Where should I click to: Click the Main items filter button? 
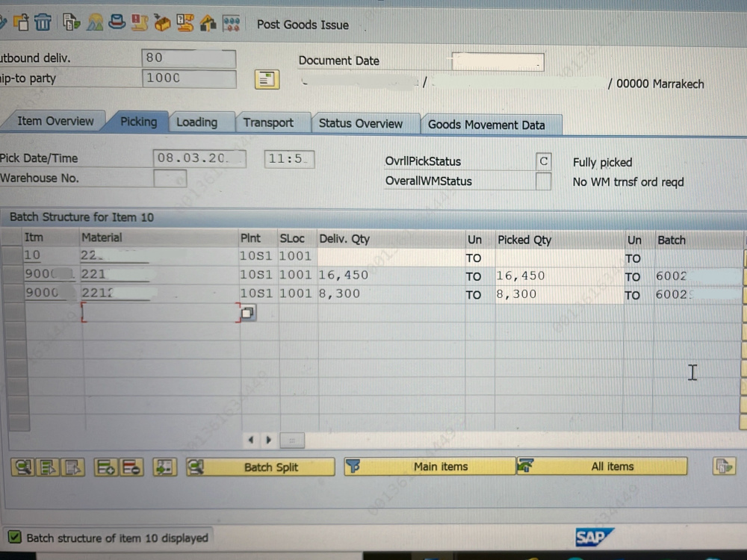coord(430,467)
